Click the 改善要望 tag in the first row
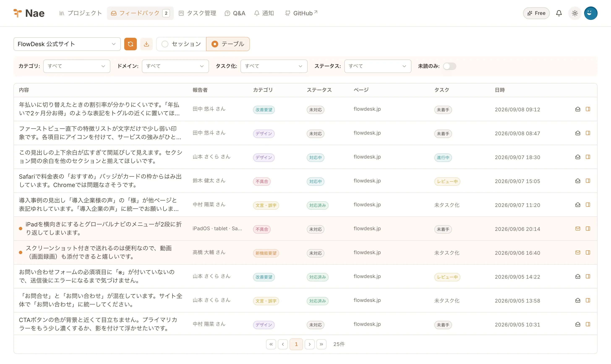 264,110
